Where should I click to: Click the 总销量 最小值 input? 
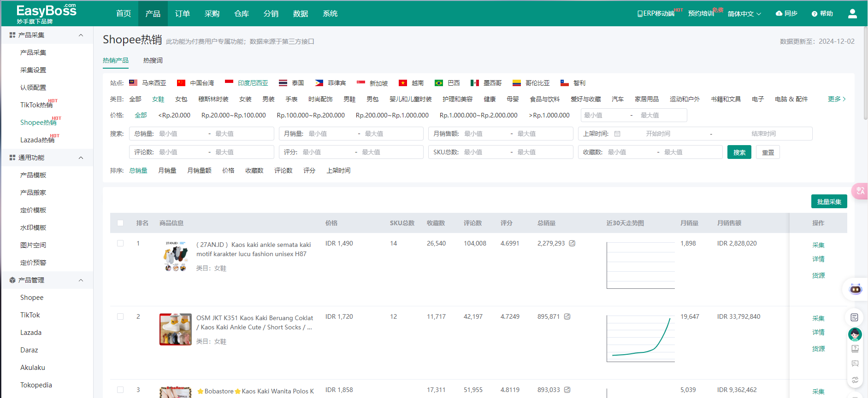click(182, 134)
